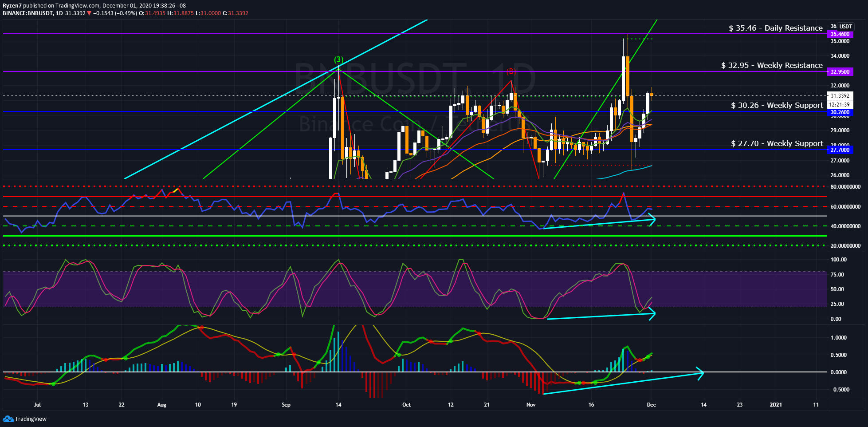Screen dimensions: 868x427
Task: Click the 2021 label on time axis
Action: (776, 405)
